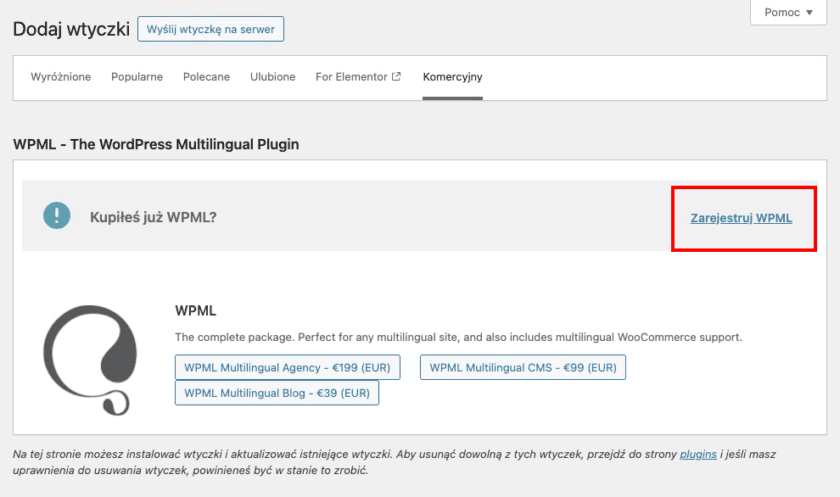Follow the Zarejestruj WPML link
Image resolution: width=840 pixels, height=497 pixels.
click(741, 217)
